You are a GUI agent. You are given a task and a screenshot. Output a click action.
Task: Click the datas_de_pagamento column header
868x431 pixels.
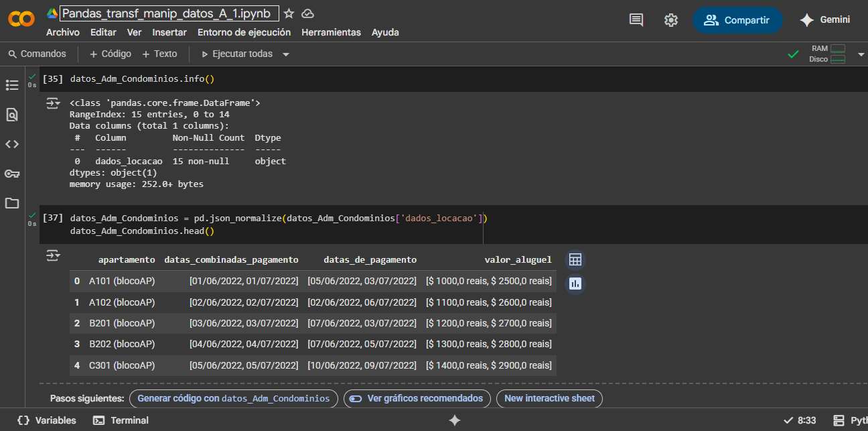pos(370,259)
